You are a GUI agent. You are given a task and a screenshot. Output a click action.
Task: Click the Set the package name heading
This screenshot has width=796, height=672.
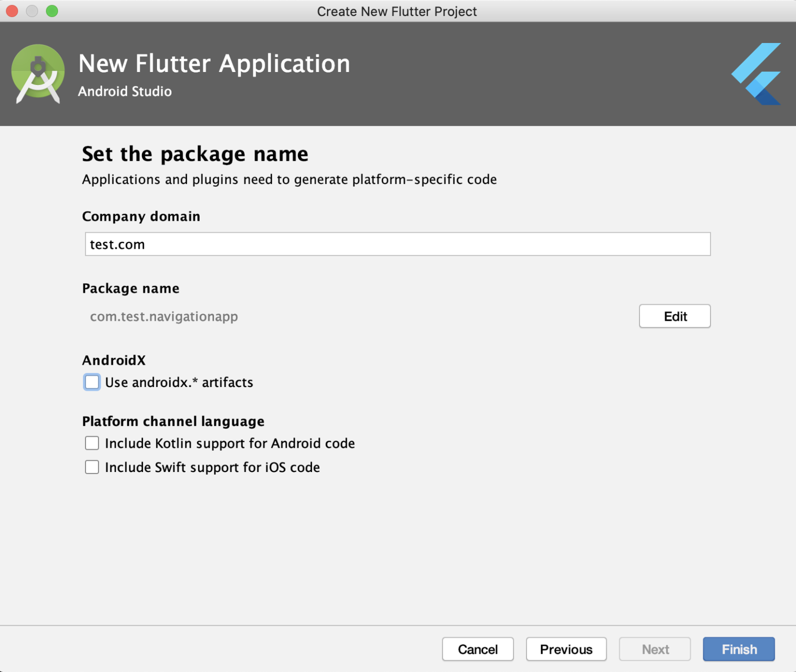coord(195,154)
